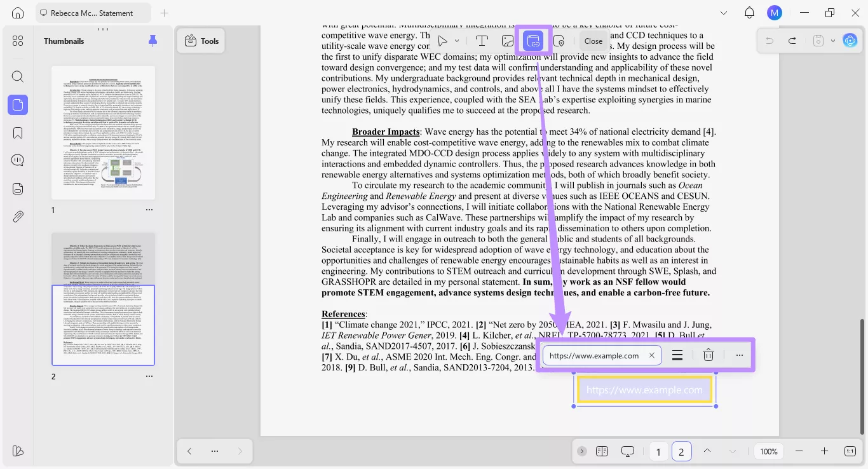The height and width of the screenshot is (469, 868).
Task: Switch to the Rebecca Mc... Statement tab
Action: point(93,13)
